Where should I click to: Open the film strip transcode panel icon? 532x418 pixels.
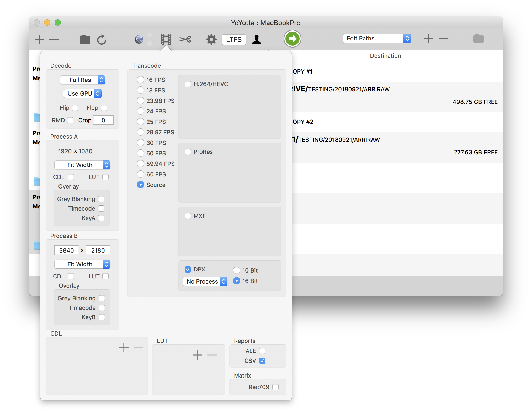[166, 39]
